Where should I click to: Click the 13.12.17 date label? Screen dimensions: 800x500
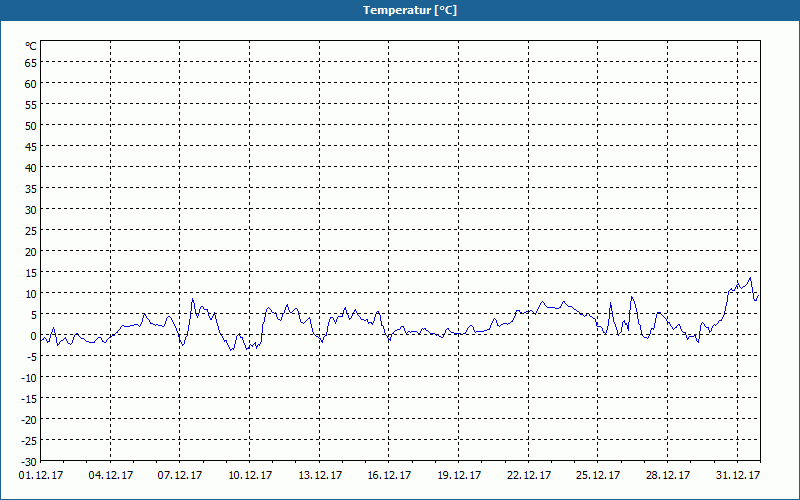320,475
